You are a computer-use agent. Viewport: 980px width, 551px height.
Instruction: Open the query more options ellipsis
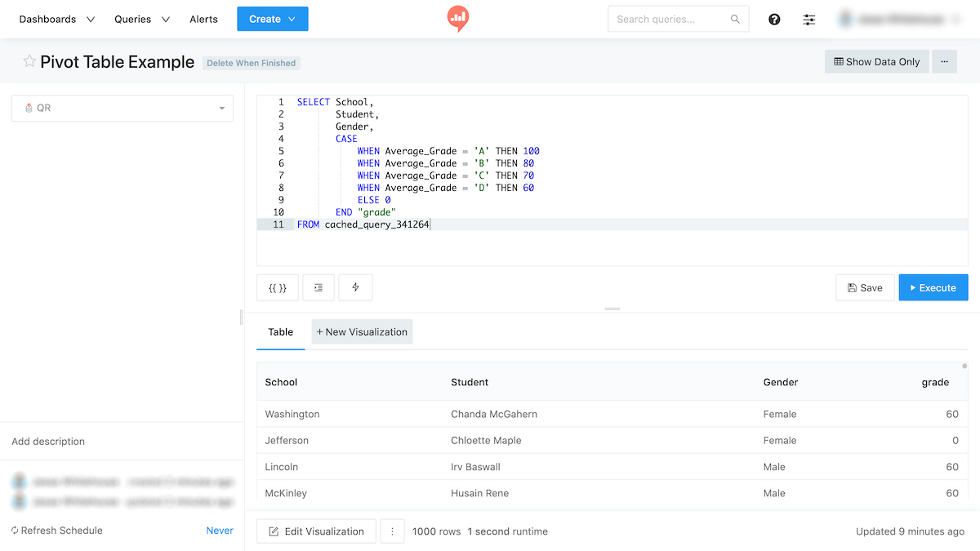click(x=945, y=61)
